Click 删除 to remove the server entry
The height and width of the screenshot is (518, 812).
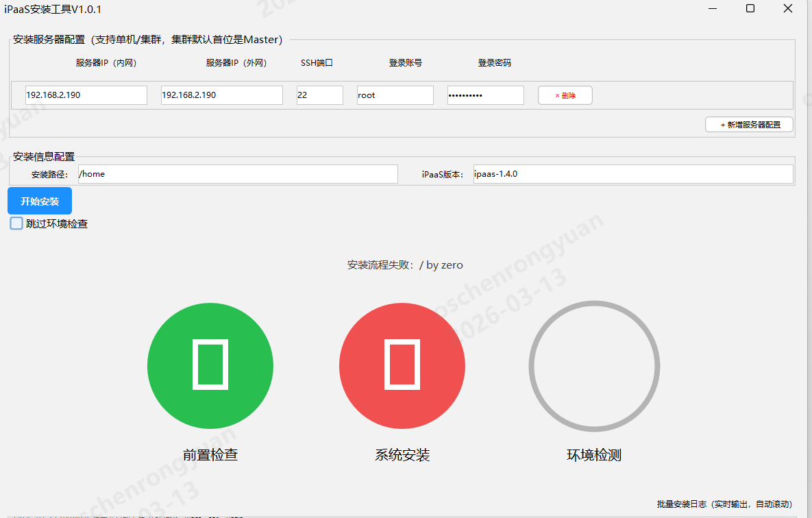pyautogui.click(x=565, y=95)
